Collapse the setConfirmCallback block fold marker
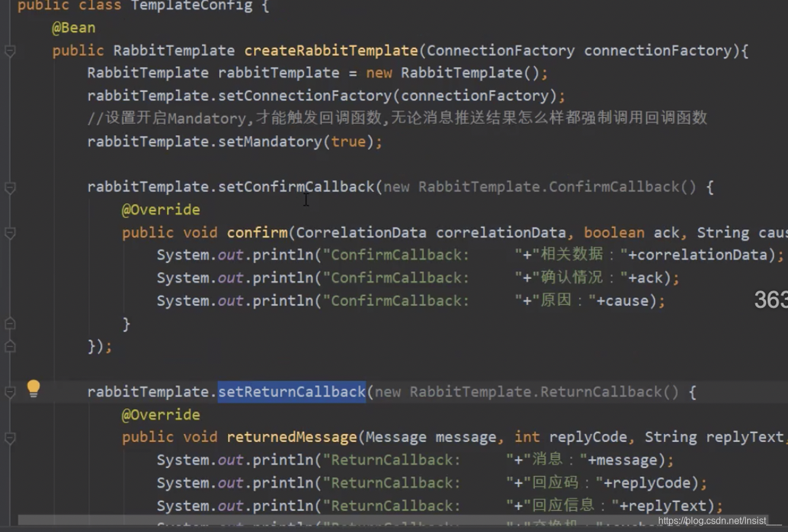The width and height of the screenshot is (788, 532). click(x=10, y=188)
